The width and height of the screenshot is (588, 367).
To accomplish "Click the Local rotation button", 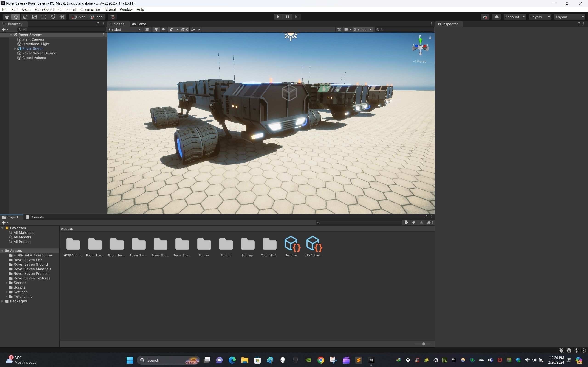I will pyautogui.click(x=96, y=17).
